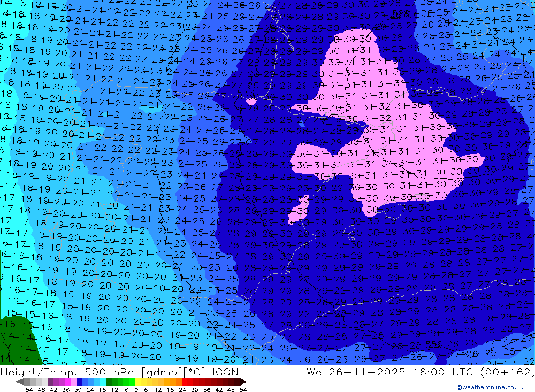Select the dark blue legend swatch right of -30
This screenshot has height=392, width=535.
tap(80, 381)
